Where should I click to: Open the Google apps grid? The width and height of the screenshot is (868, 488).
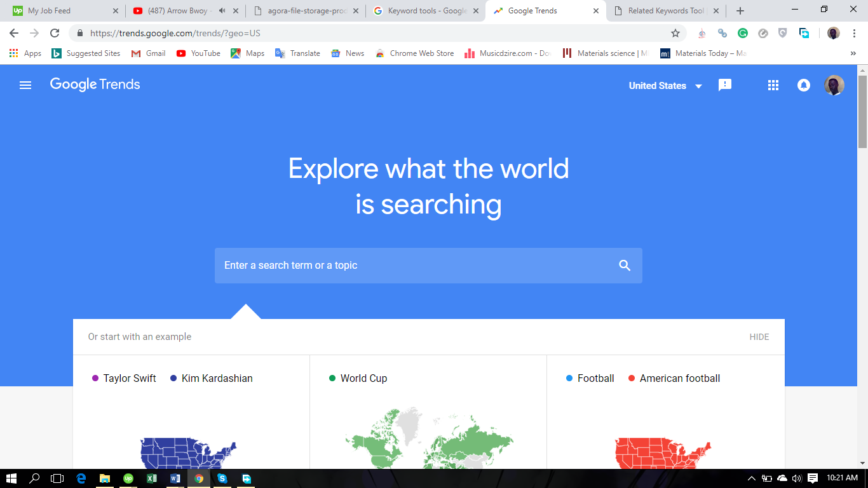pyautogui.click(x=773, y=85)
